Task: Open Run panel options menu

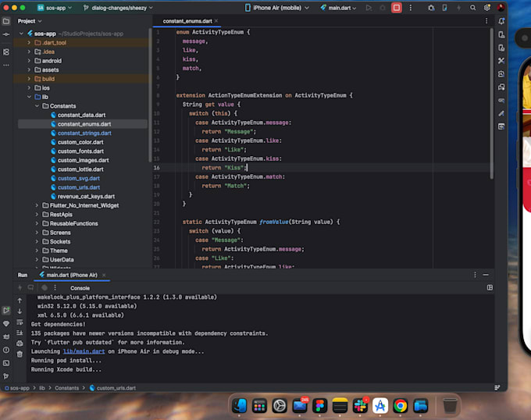Action: click(475, 275)
